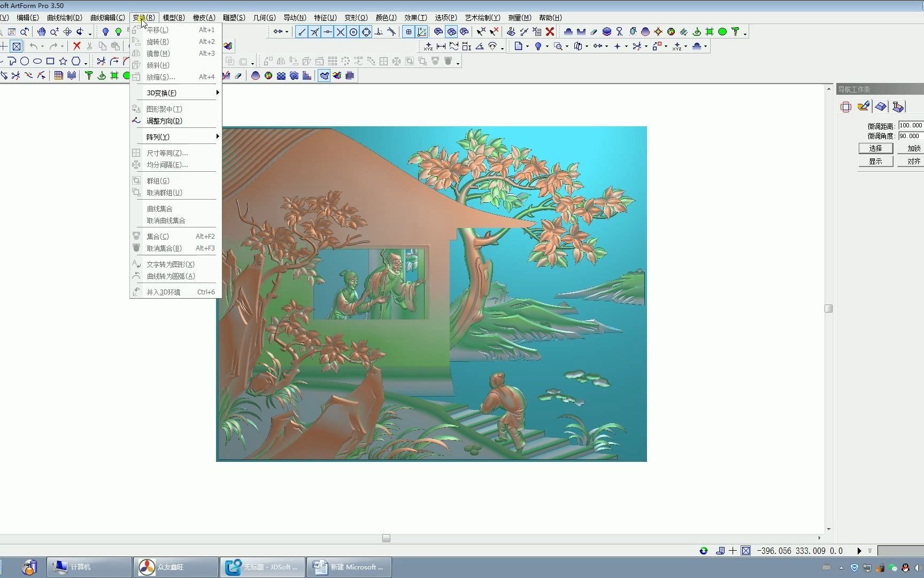Image resolution: width=924 pixels, height=578 pixels.
Task: Select the circle drawing tool
Action: point(25,61)
